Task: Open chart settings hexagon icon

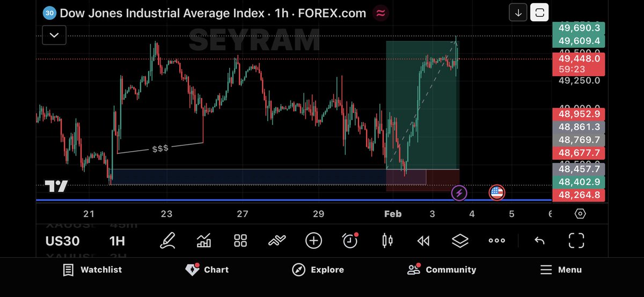Action: [580, 213]
